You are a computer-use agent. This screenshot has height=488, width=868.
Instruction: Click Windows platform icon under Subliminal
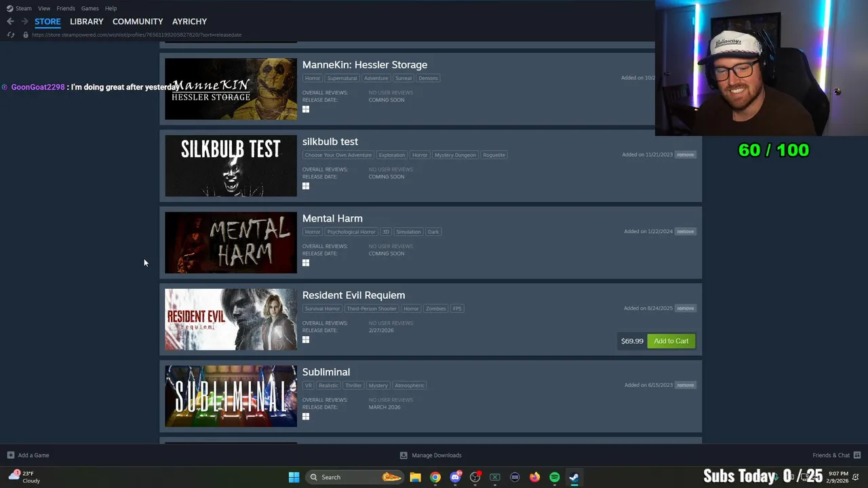pyautogui.click(x=306, y=416)
